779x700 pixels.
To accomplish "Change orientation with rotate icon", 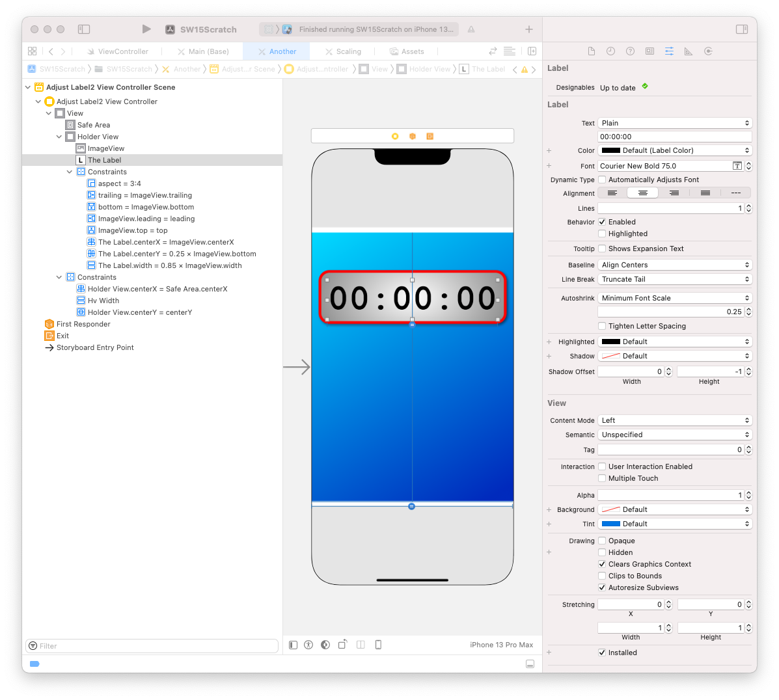I will point(343,644).
